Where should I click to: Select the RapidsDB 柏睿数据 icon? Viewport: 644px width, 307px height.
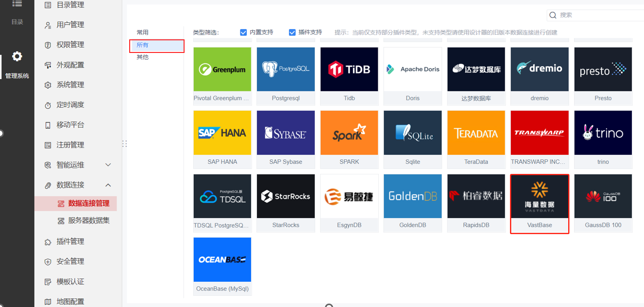coord(476,196)
